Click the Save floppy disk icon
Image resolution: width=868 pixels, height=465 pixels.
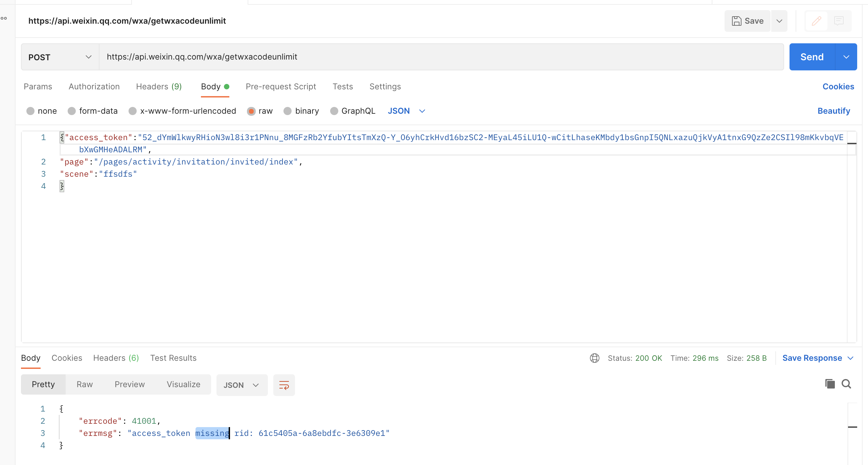pos(736,21)
